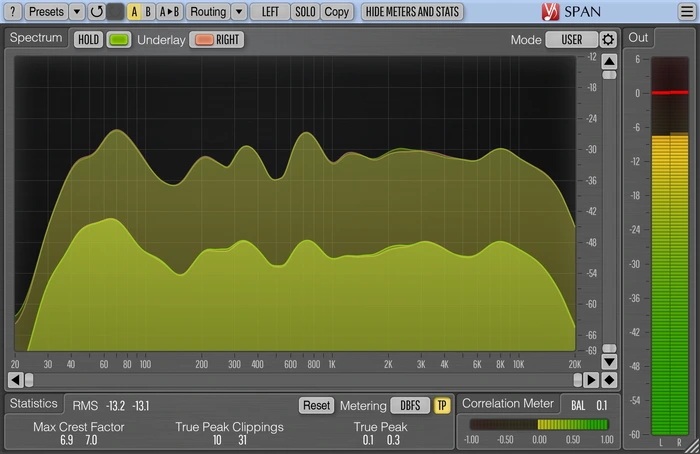Enable SOLO channel monitoring
Image resolution: width=700 pixels, height=454 pixels.
point(305,12)
